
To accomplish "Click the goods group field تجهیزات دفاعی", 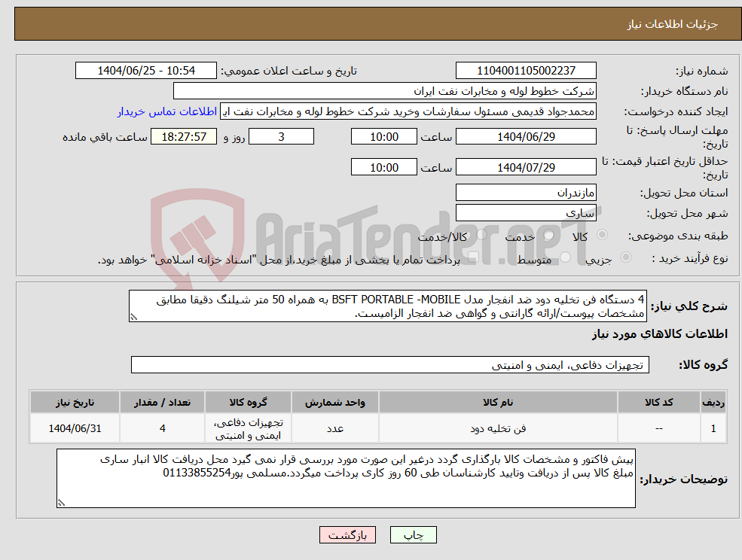I will coord(390,364).
